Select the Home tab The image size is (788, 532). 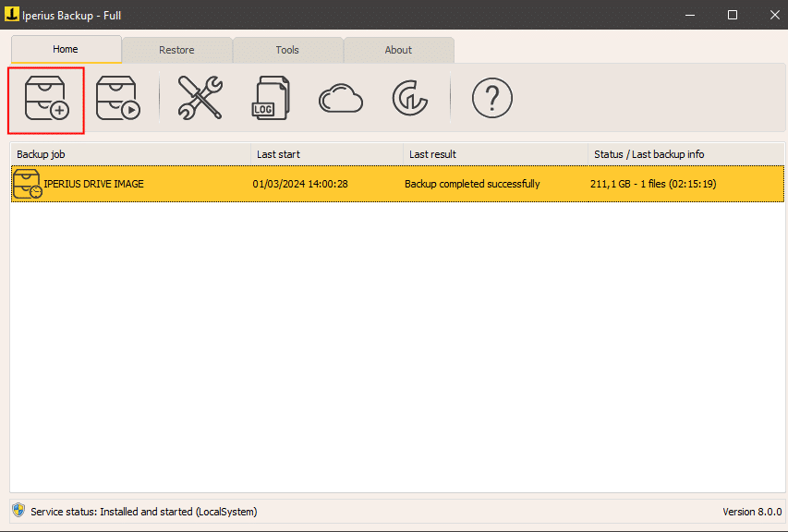(x=66, y=50)
